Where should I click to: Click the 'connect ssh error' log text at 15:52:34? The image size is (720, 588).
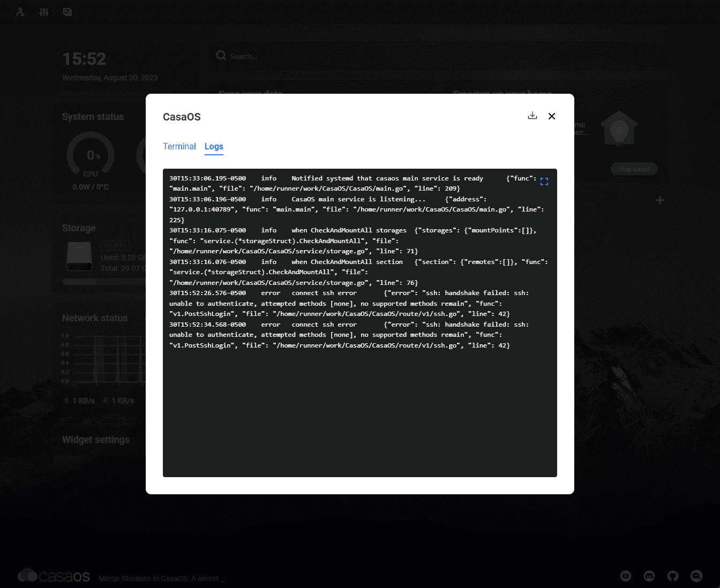[x=324, y=325]
